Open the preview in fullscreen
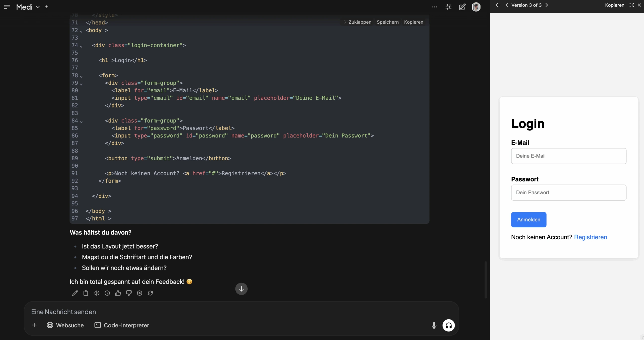This screenshot has height=340, width=644. [x=632, y=5]
